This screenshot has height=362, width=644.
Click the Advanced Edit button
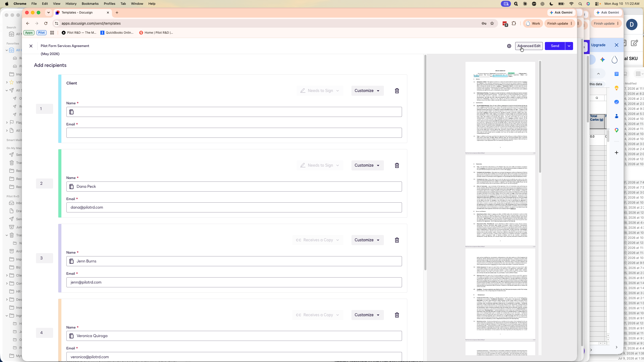529,46
